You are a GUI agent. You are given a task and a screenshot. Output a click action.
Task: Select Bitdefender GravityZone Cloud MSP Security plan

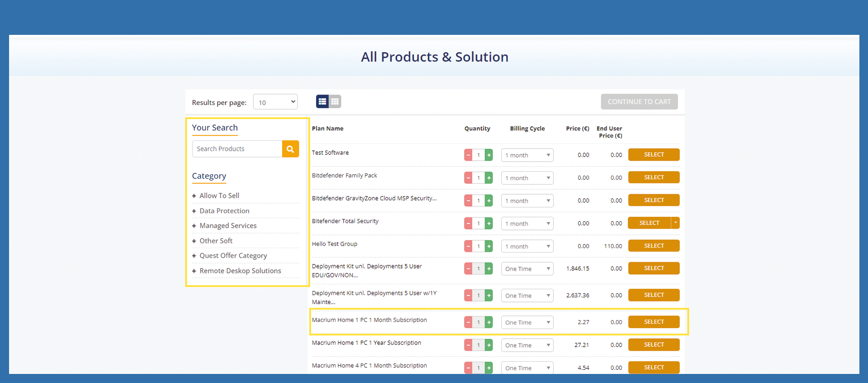(x=653, y=200)
